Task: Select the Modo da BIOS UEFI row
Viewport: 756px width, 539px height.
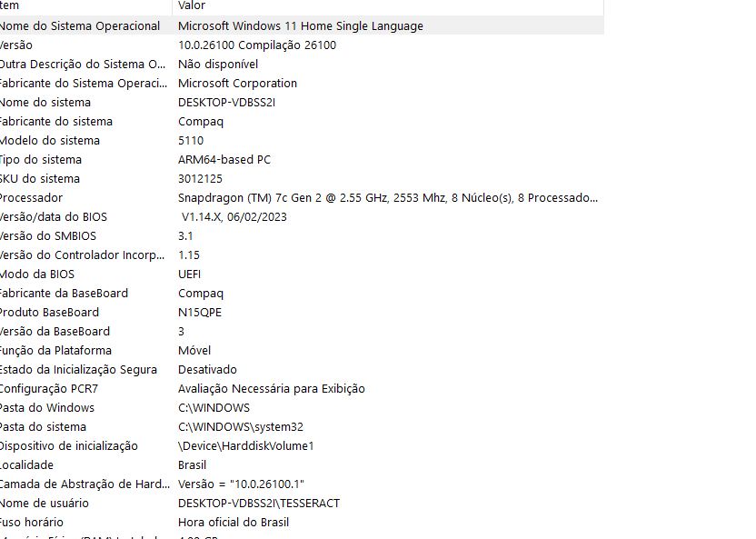Action: coord(302,274)
